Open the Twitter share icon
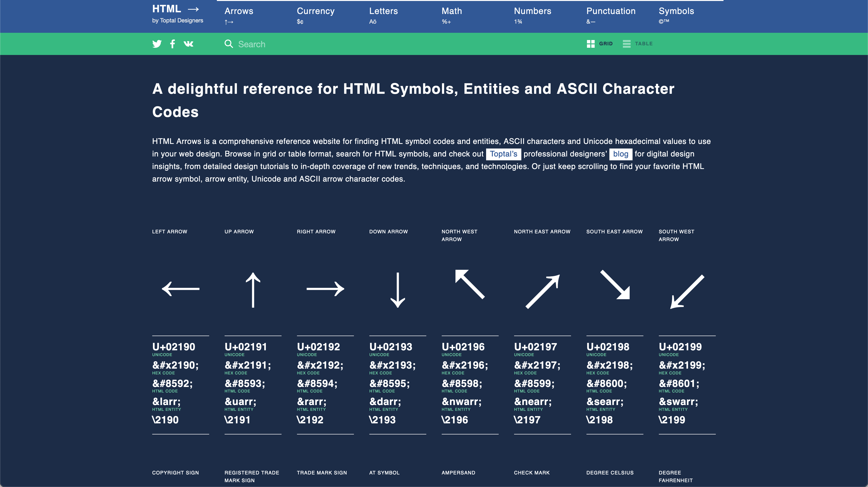 pyautogui.click(x=157, y=44)
